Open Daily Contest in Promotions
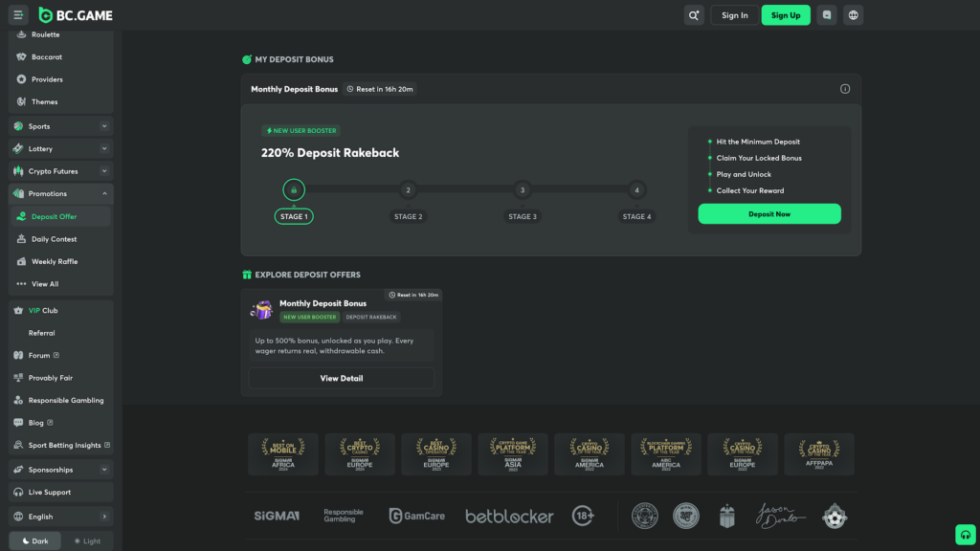The width and height of the screenshot is (980, 551). pos(60,239)
